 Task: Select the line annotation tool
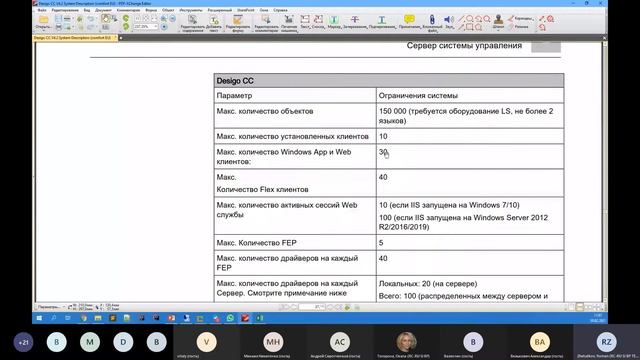(x=461, y=18)
